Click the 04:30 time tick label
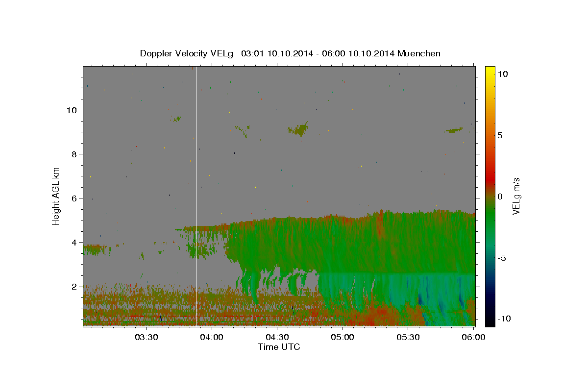This screenshot has width=588, height=392. 277,337
